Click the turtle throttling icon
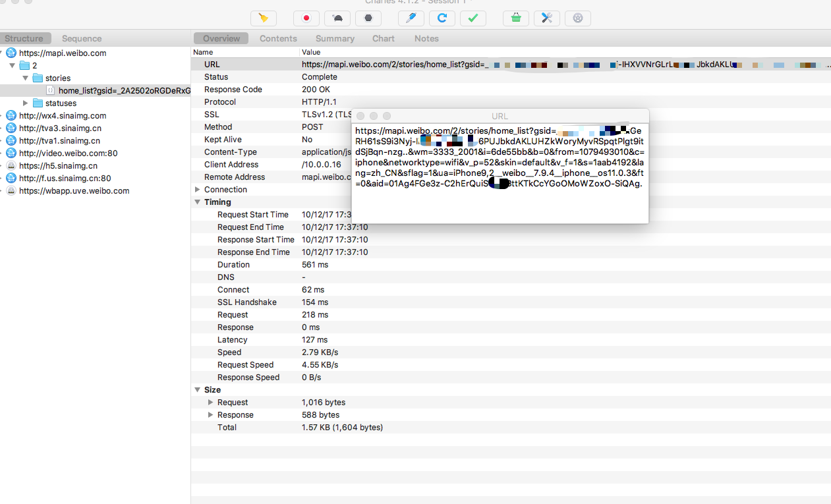The width and height of the screenshot is (831, 504). (338, 18)
